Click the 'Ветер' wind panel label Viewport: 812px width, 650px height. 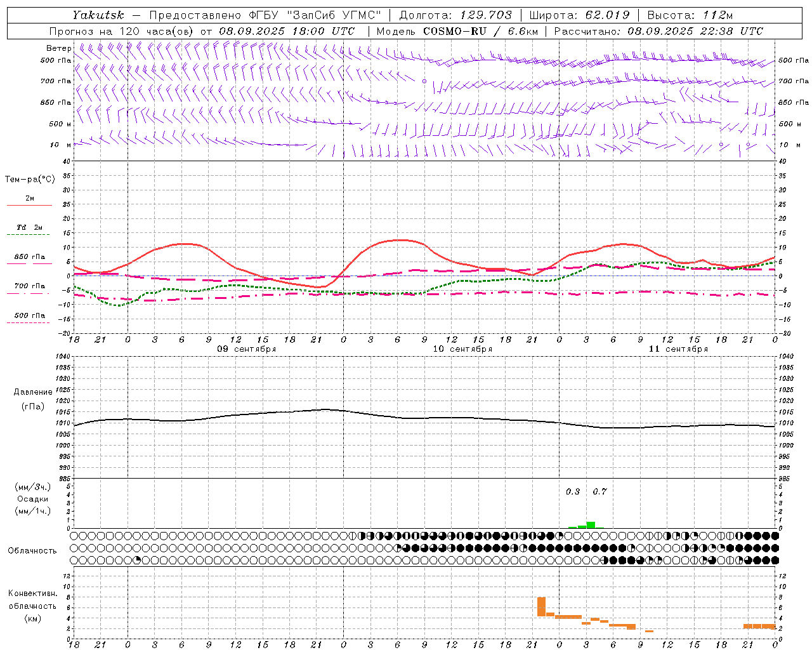coord(59,48)
